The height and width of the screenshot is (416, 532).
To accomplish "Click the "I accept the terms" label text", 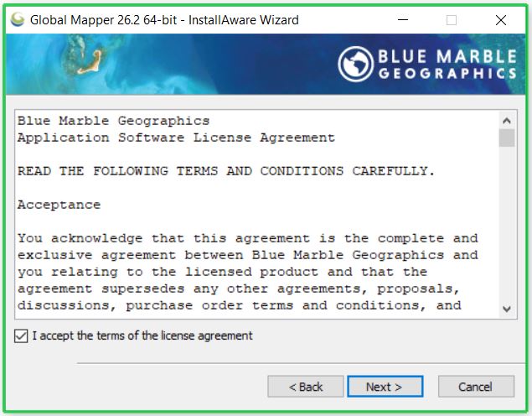I will coord(142,335).
